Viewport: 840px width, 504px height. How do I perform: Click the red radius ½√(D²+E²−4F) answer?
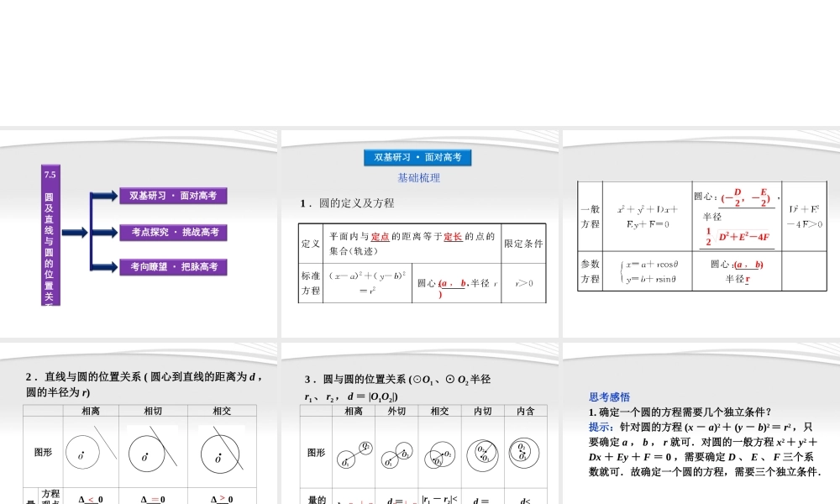[737, 237]
